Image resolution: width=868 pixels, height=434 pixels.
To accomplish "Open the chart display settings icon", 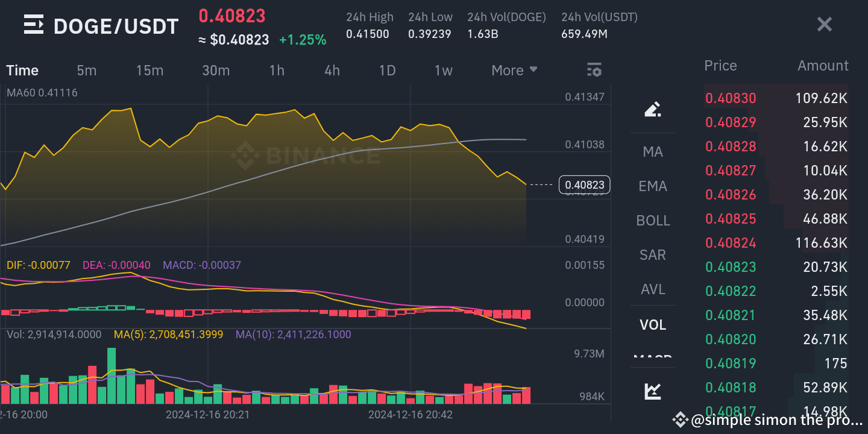I will pos(594,70).
